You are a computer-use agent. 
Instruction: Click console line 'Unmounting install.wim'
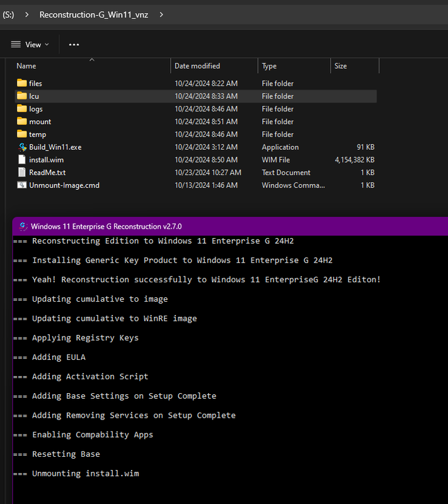tap(86, 474)
